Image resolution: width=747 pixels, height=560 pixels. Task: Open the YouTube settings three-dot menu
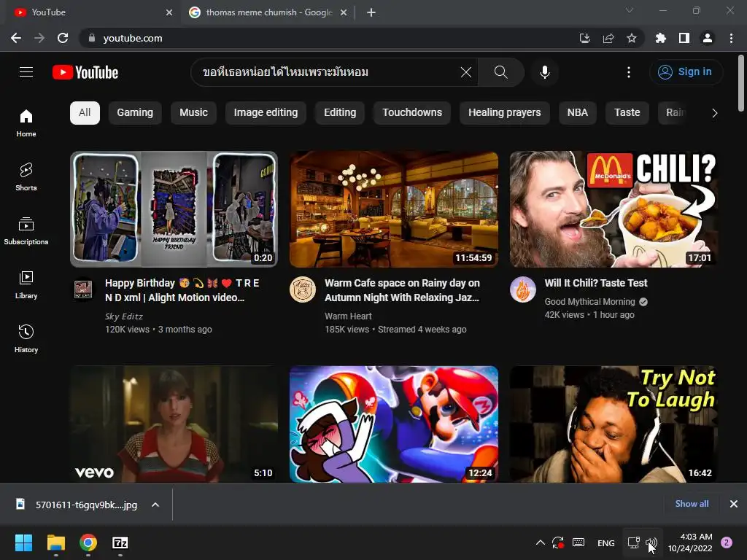click(x=628, y=72)
